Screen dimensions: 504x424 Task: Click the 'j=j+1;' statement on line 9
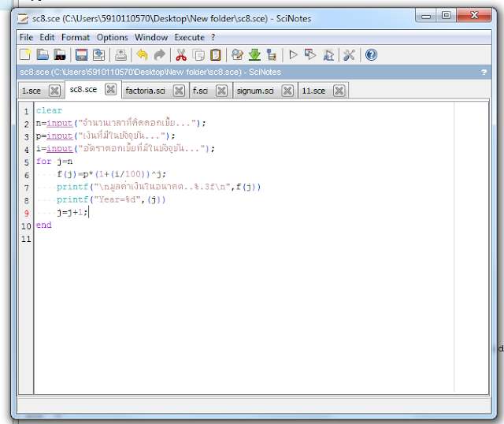point(72,212)
